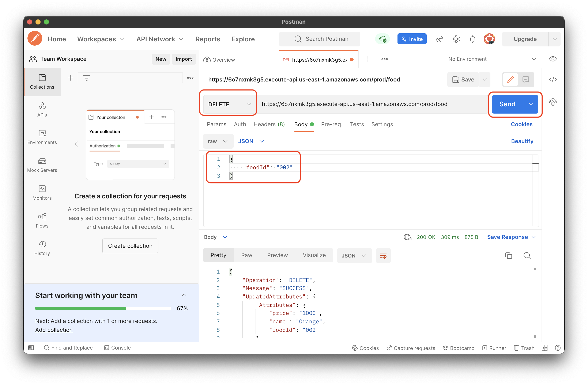
Task: Click the request URL input field
Action: point(372,104)
